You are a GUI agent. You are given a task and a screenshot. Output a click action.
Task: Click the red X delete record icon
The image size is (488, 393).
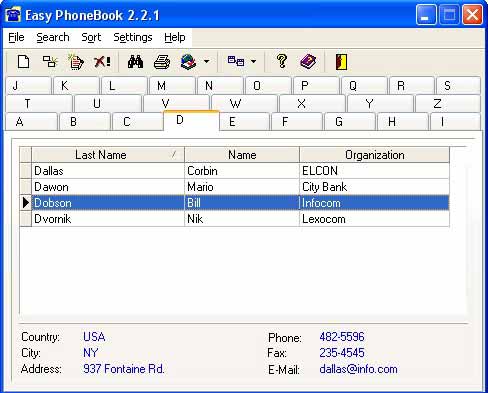tap(102, 62)
